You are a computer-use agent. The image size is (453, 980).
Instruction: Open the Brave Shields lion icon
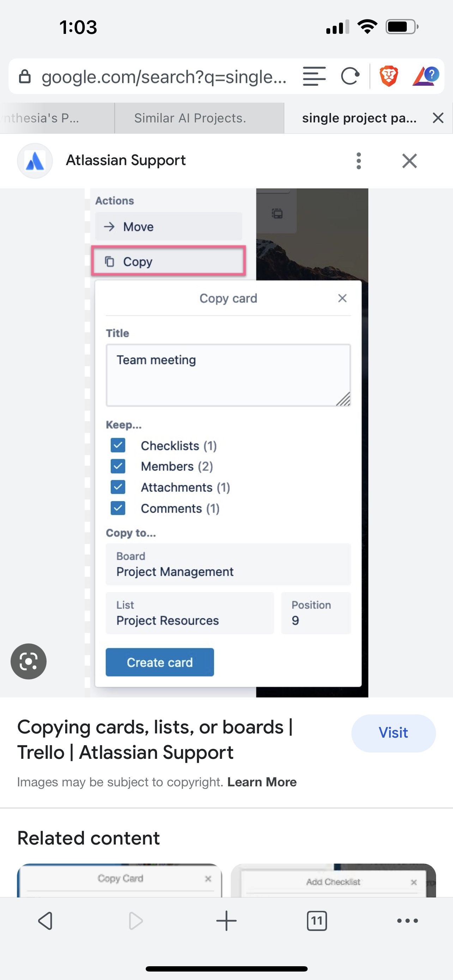(389, 76)
